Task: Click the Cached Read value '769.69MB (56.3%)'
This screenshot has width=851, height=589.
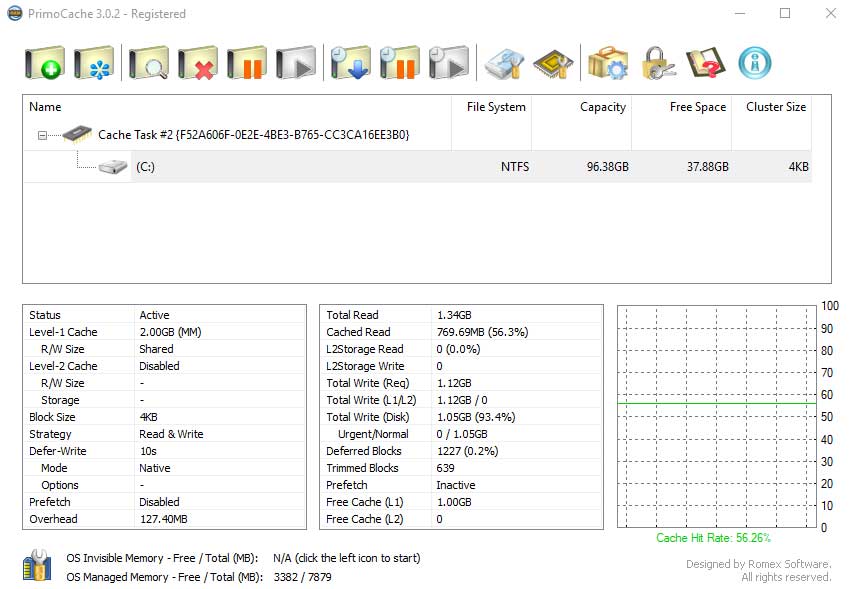Action: 482,332
